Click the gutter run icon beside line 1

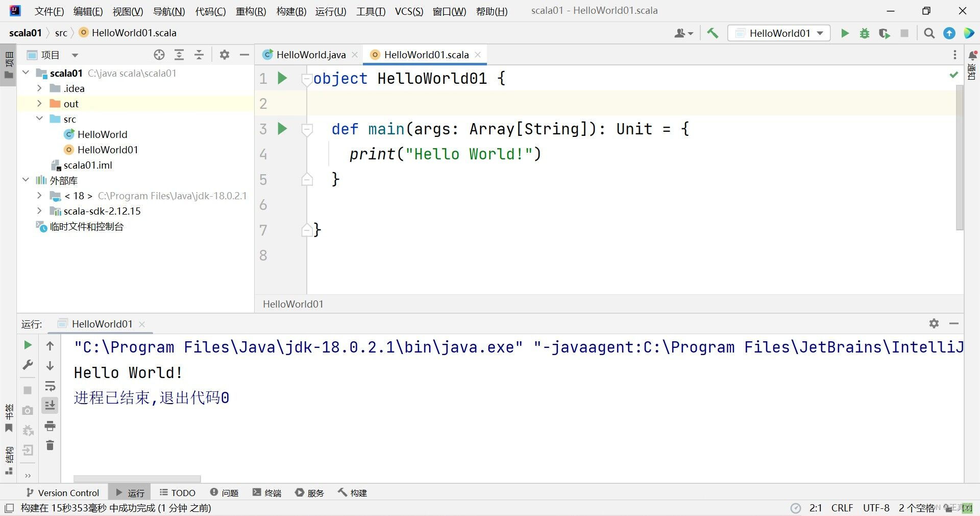[283, 78]
